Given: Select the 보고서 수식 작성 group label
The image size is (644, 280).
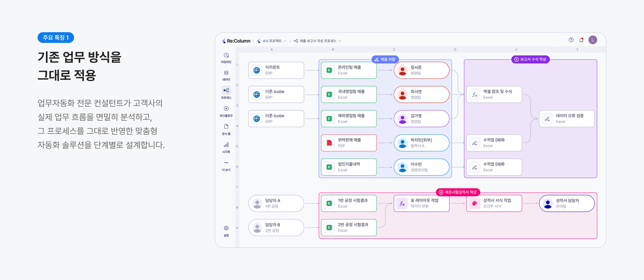Looking at the screenshot, I should pos(530,59).
